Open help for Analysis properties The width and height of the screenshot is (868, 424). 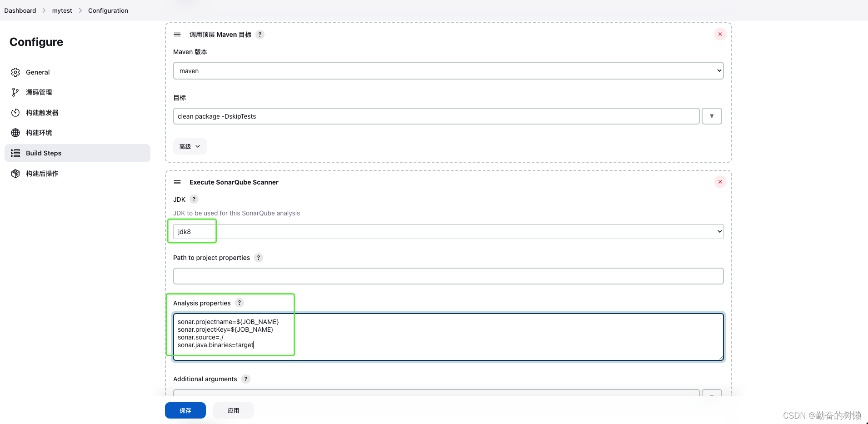pyautogui.click(x=239, y=303)
